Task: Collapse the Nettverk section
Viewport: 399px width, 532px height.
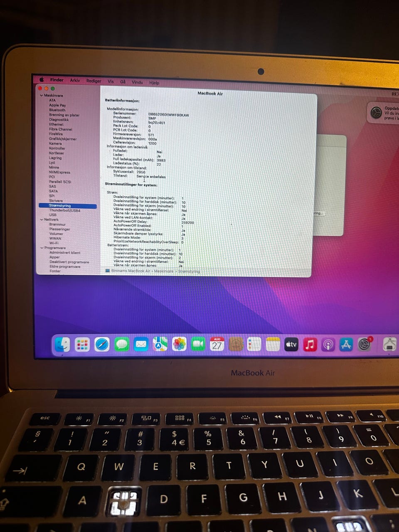Action: point(42,219)
